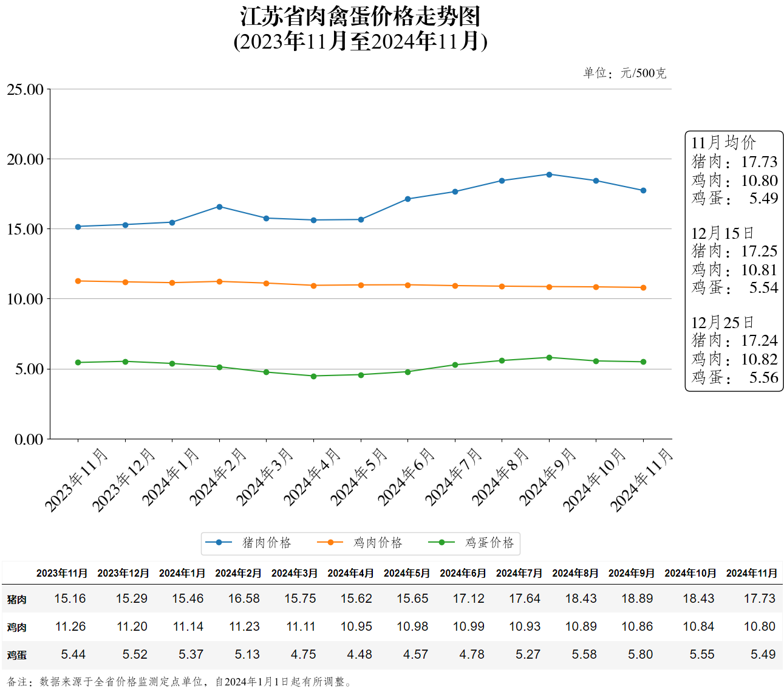Click the orange 鸡肉价格 legend marker
784x700 pixels.
(330, 543)
